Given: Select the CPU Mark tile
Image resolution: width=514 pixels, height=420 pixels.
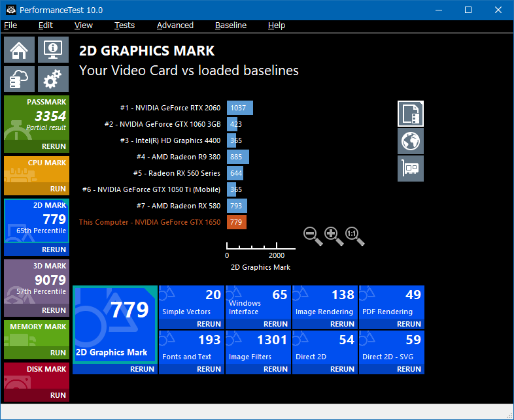Looking at the screenshot, I should point(37,170).
